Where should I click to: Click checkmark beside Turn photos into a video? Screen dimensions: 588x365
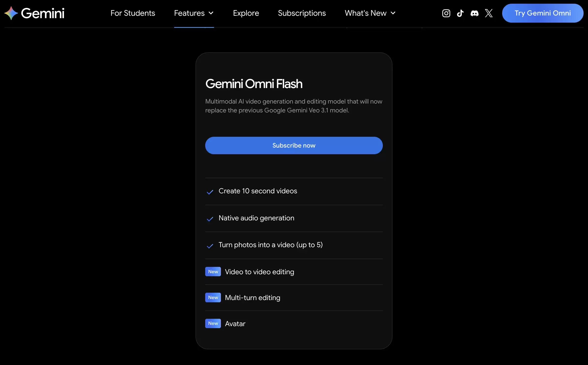[x=210, y=246]
